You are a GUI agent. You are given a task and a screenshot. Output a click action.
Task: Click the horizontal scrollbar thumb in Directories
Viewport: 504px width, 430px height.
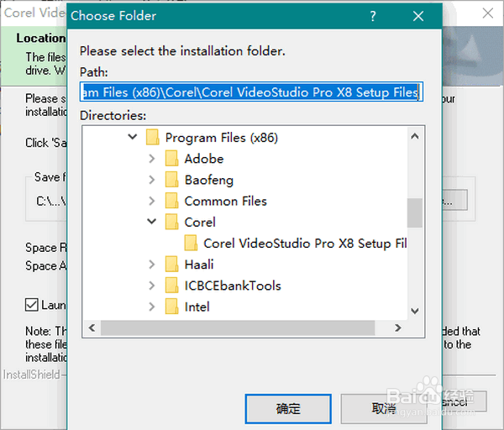coord(238,328)
